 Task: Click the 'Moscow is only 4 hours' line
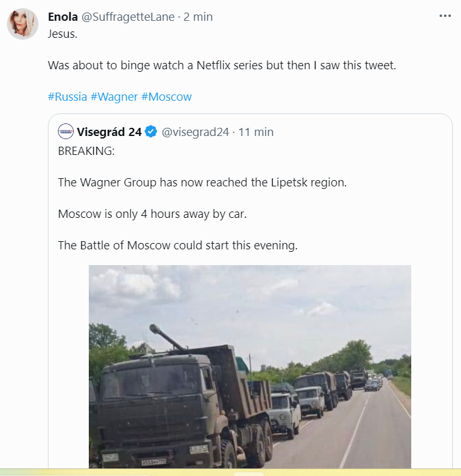tap(152, 213)
